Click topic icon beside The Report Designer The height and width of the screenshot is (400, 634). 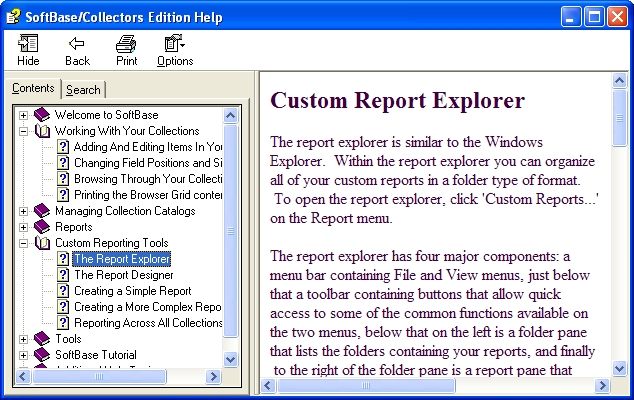click(63, 275)
